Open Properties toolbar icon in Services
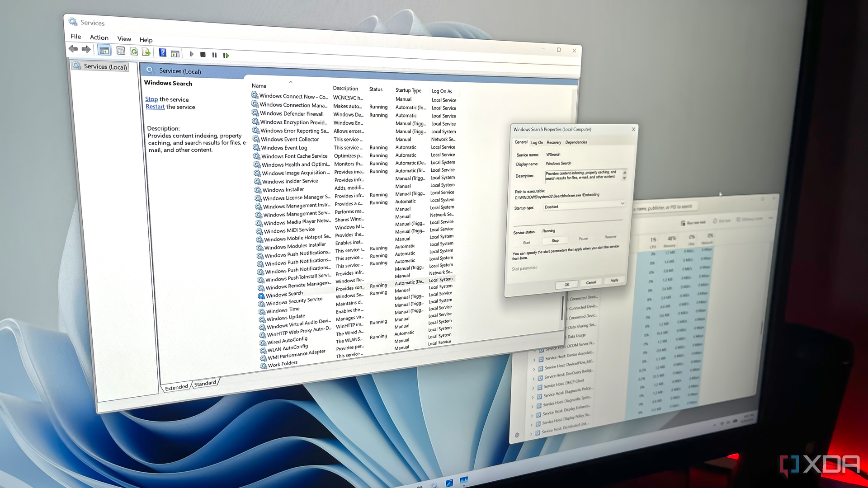This screenshot has height=488, width=868. [121, 51]
